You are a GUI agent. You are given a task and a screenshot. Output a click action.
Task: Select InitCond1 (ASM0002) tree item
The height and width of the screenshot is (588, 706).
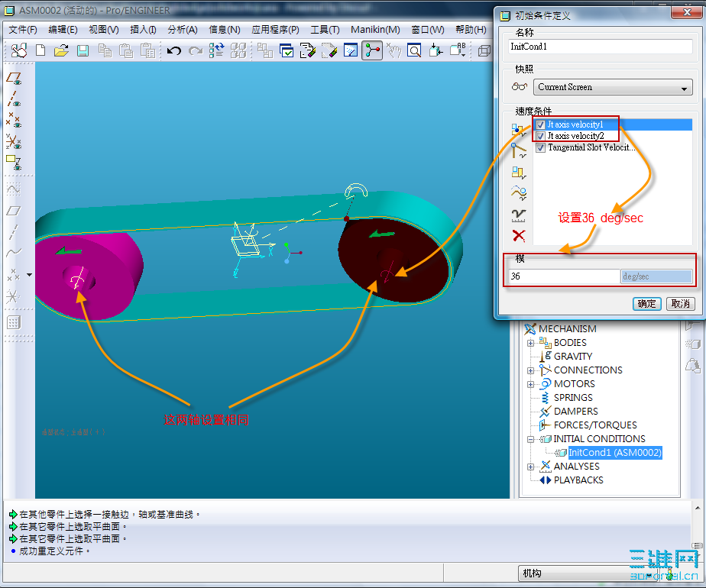614,453
